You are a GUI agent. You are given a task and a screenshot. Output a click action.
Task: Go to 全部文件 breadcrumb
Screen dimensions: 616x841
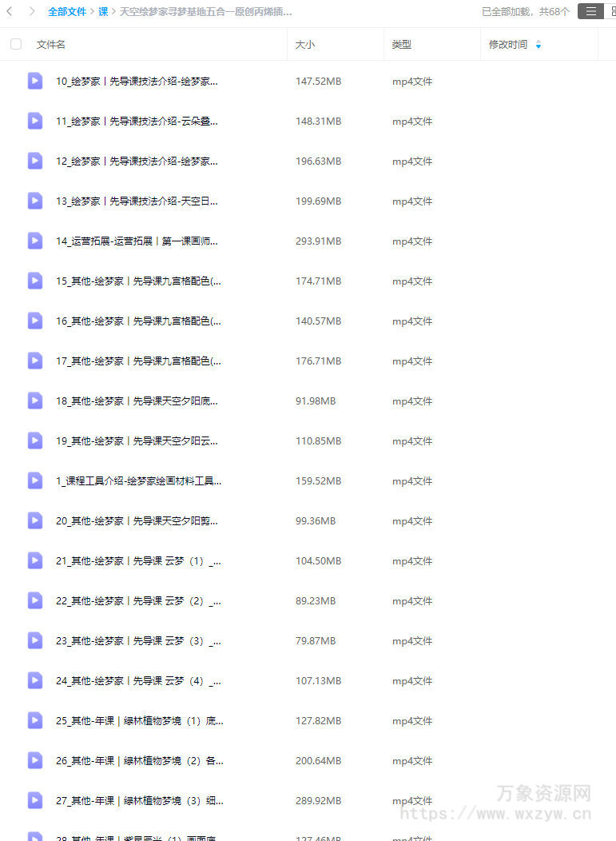pyautogui.click(x=67, y=12)
